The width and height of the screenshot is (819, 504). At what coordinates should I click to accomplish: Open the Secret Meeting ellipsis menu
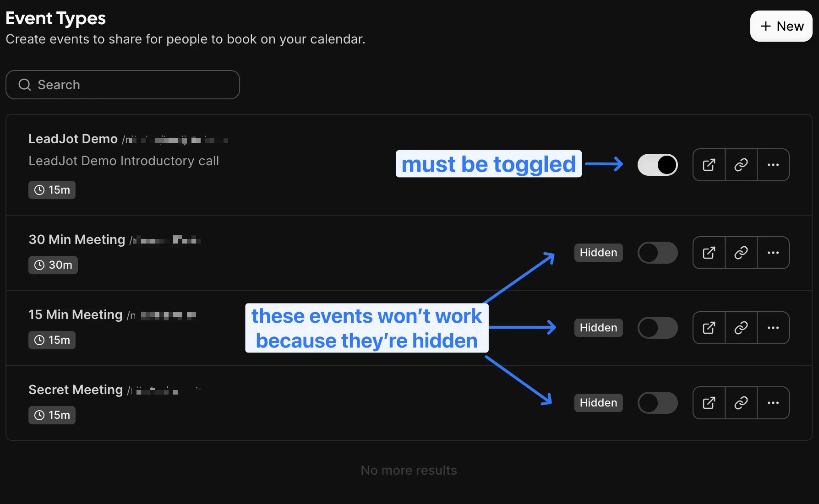[x=774, y=403]
